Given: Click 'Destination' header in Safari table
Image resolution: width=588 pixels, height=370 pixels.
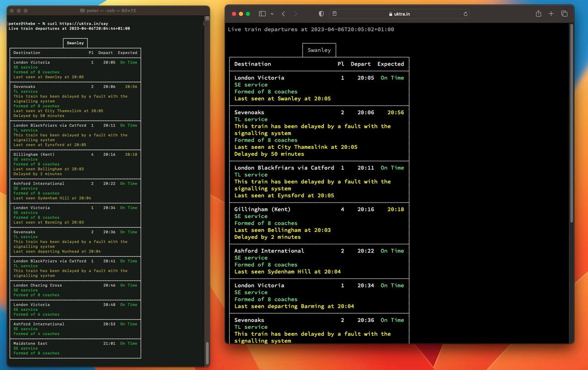Looking at the screenshot, I should 252,64.
